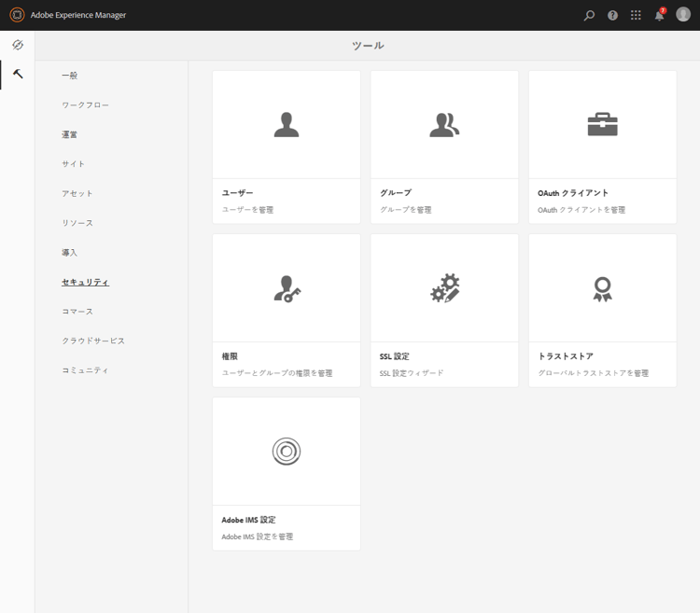Open the notifications bell icon
The width and height of the screenshot is (700, 613).
click(659, 15)
